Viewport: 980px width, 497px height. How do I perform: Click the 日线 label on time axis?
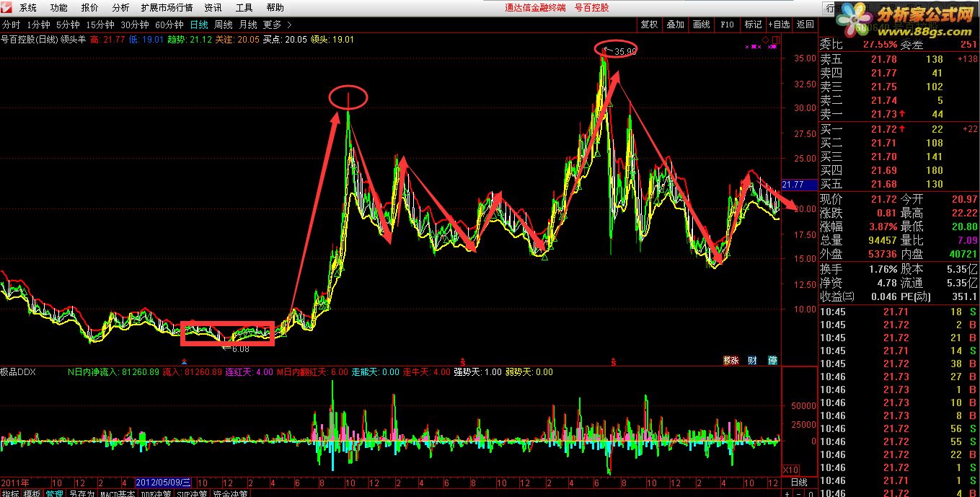[x=799, y=482]
